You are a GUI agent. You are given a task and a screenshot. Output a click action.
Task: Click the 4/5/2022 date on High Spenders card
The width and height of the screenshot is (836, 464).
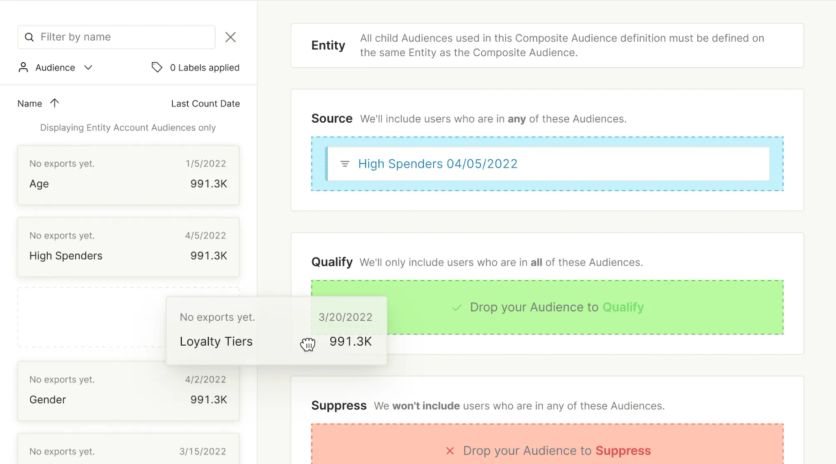point(206,236)
